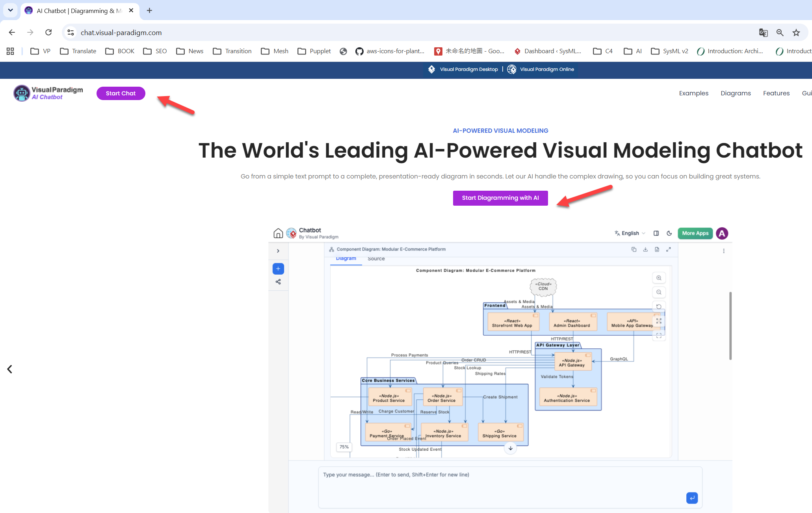
Task: Open the Mesh bookmarks folder
Action: 275,51
